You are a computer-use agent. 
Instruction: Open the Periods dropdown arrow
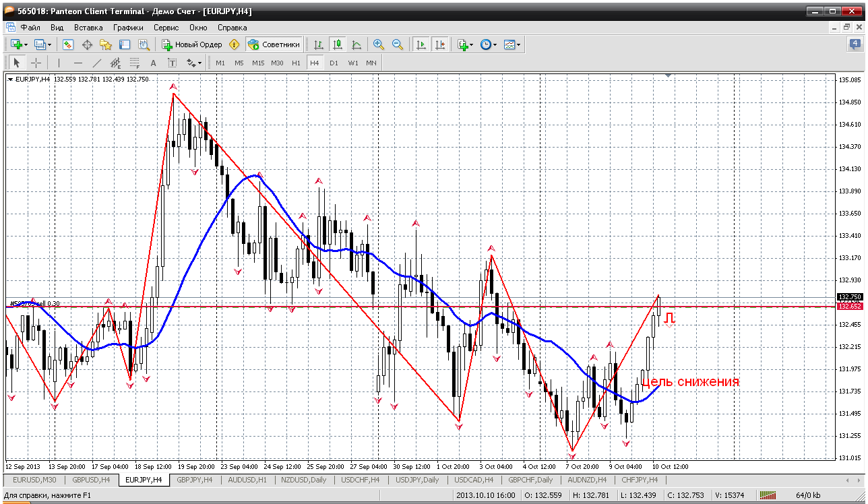pos(495,44)
